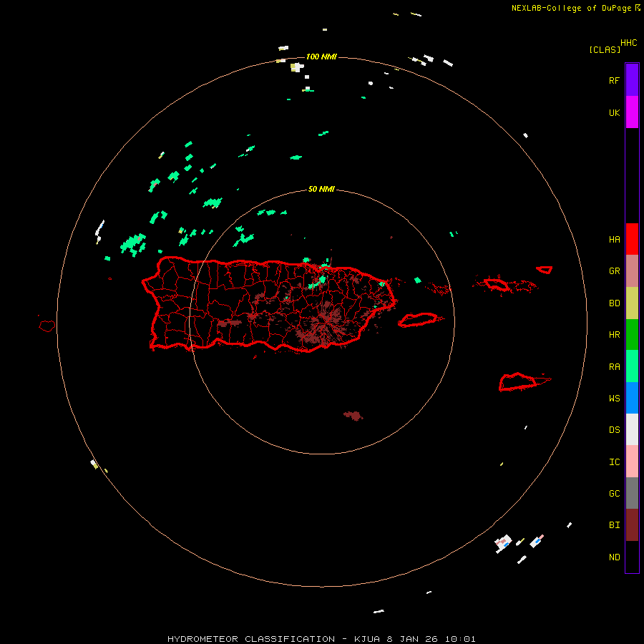Click the HR legend label
Screen dimensions: 644x644
point(614,335)
